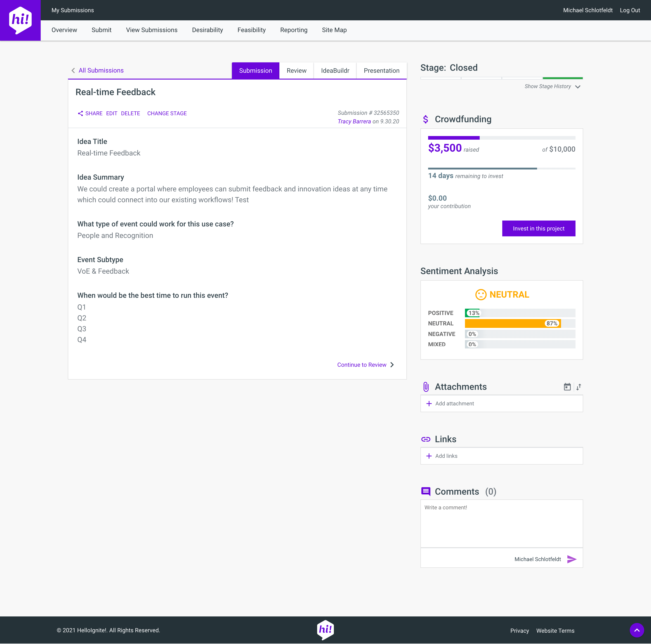
Task: Switch to the Review tab
Action: 296,71
